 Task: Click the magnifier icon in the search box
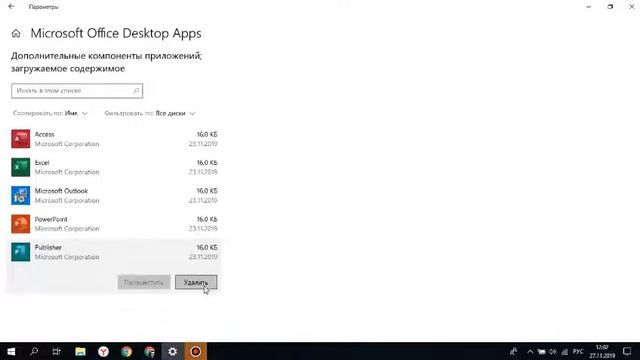136,91
